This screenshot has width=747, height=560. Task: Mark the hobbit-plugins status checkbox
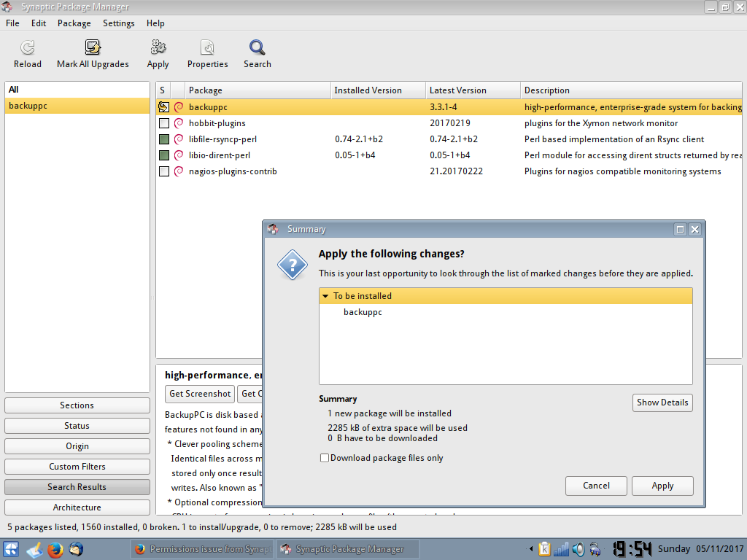(x=164, y=123)
